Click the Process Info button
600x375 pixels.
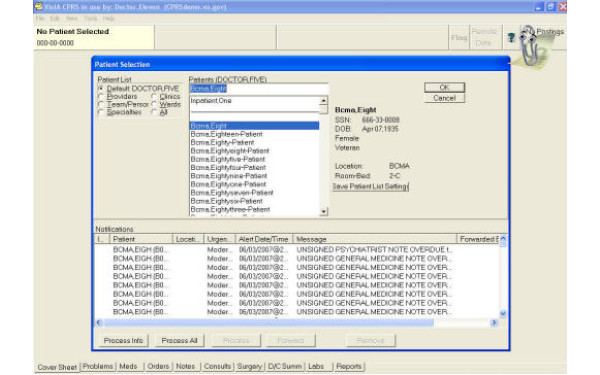(123, 340)
